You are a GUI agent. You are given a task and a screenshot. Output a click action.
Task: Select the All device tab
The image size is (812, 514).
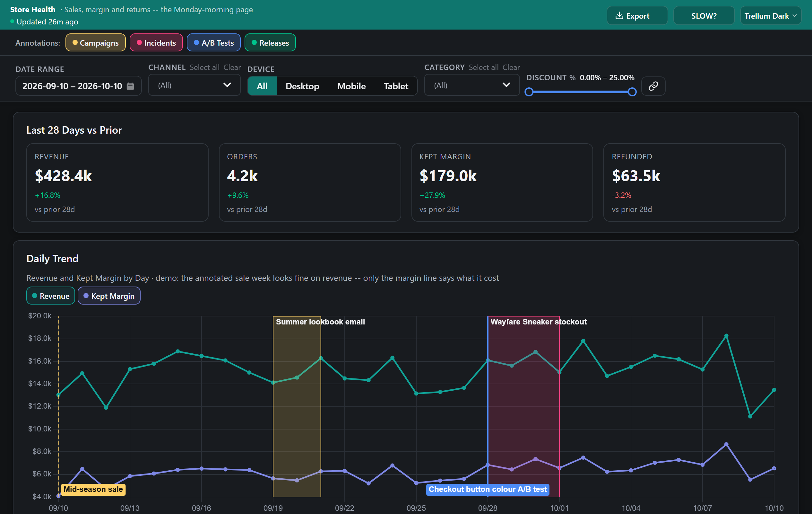click(262, 86)
